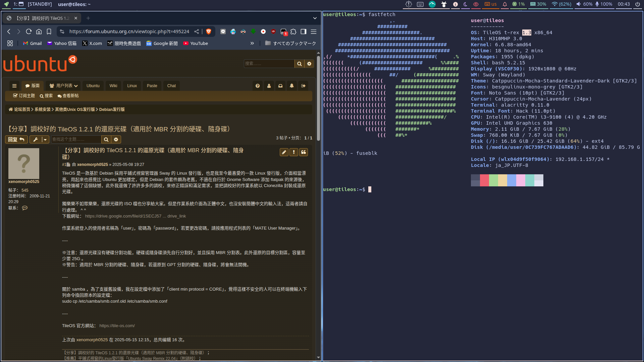The width and height of the screenshot is (644, 362).
Task: Open the xenomorph0525 username under avatar
Action: [x=24, y=182]
